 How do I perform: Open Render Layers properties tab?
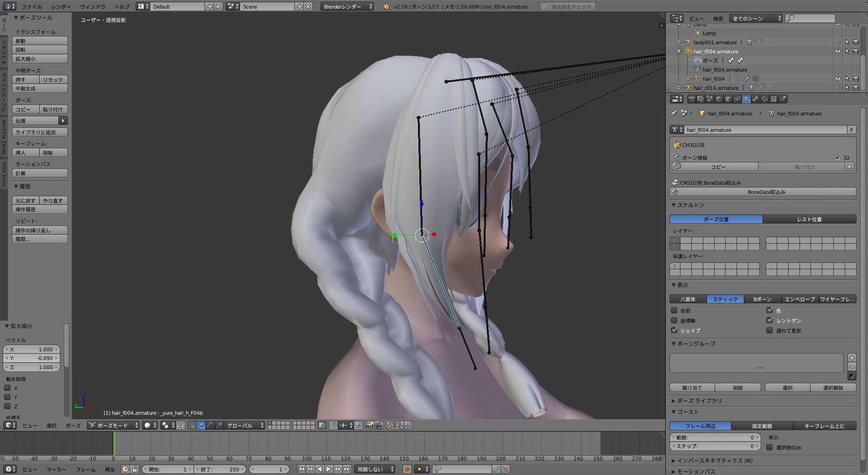click(701, 99)
